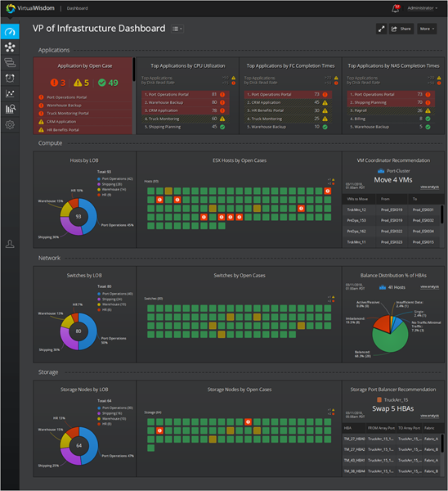Click the TruckArr_15 array icon
This screenshot has height=491, width=448.
(379, 400)
